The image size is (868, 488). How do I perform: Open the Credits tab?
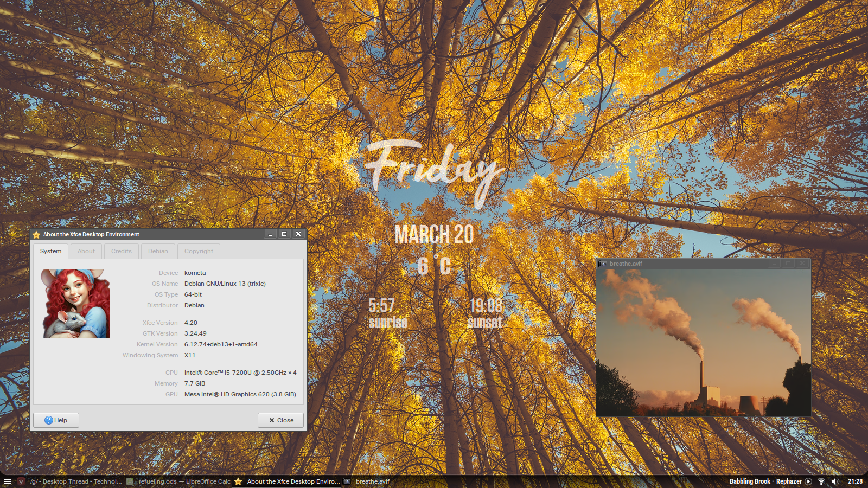pos(122,251)
